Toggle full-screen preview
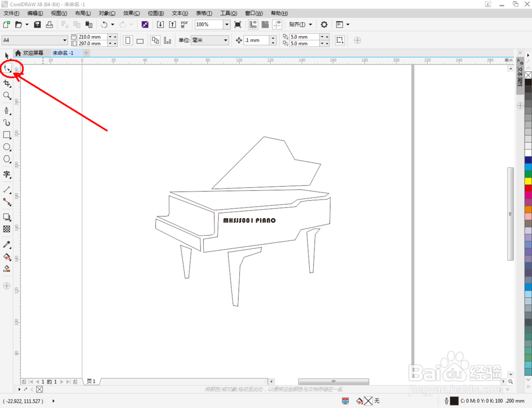The image size is (532, 408). point(238,24)
